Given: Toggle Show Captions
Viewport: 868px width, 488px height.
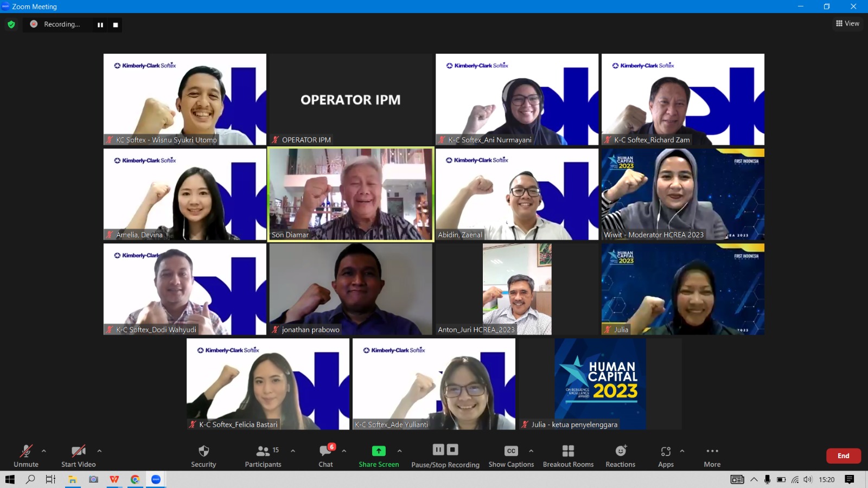Looking at the screenshot, I should (x=511, y=451).
